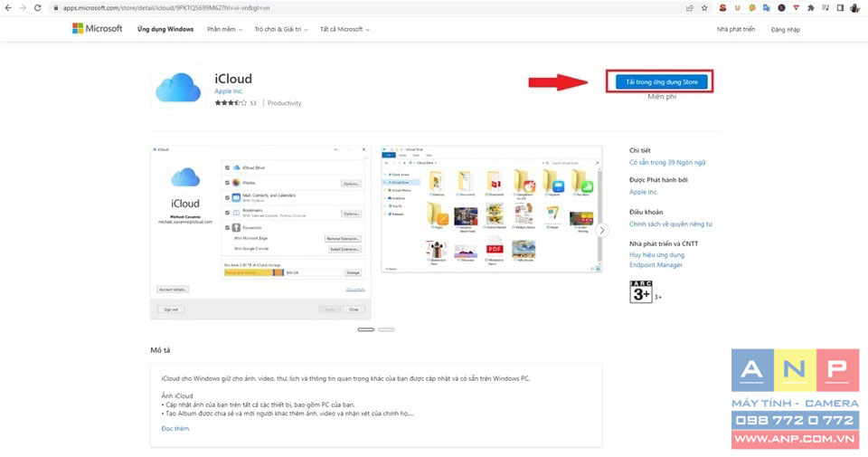868x457 pixels.
Task: Open the Chrome profile avatar
Action: tap(855, 8)
